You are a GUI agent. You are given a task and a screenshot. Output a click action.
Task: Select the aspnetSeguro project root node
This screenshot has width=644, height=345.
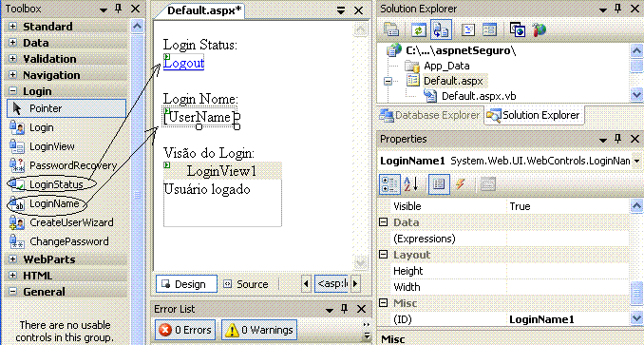click(461, 51)
